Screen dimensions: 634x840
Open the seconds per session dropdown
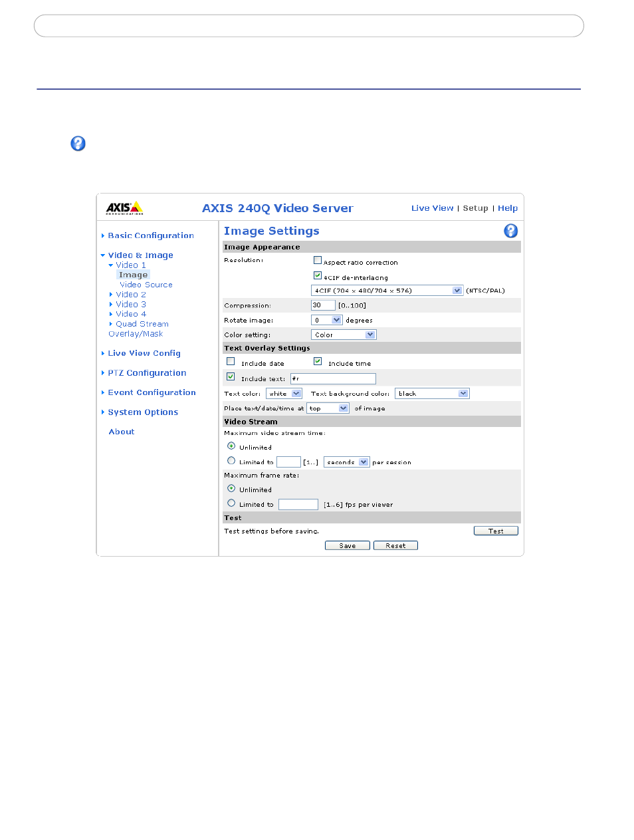point(346,462)
